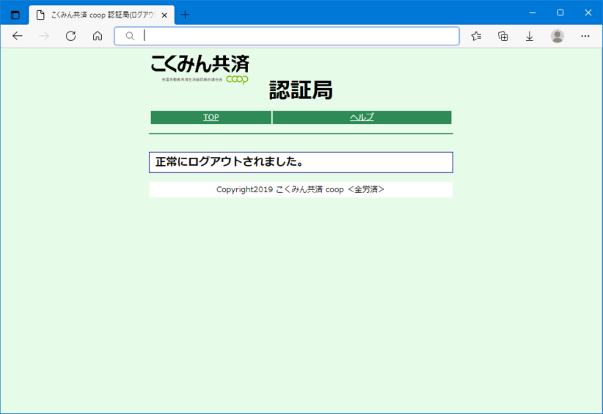The height and width of the screenshot is (414, 603).
Task: Open the Favorites star icon
Action: [x=476, y=36]
